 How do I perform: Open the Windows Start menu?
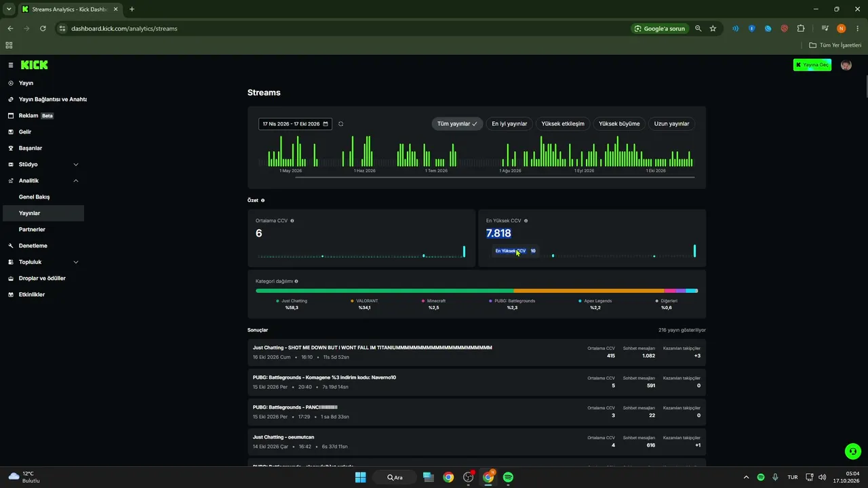[x=360, y=477]
